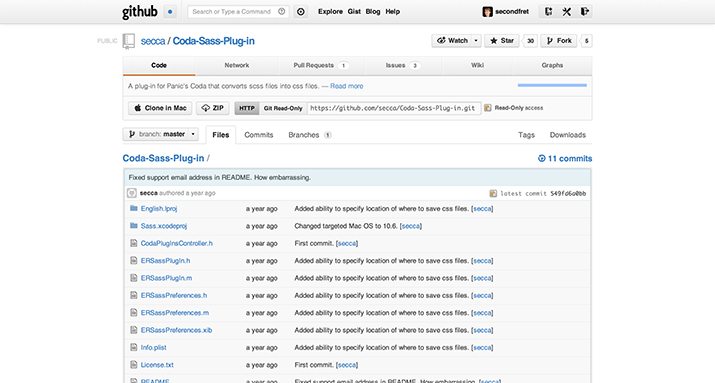The height and width of the screenshot is (383, 715).
Task: Star this repository
Action: tap(502, 41)
